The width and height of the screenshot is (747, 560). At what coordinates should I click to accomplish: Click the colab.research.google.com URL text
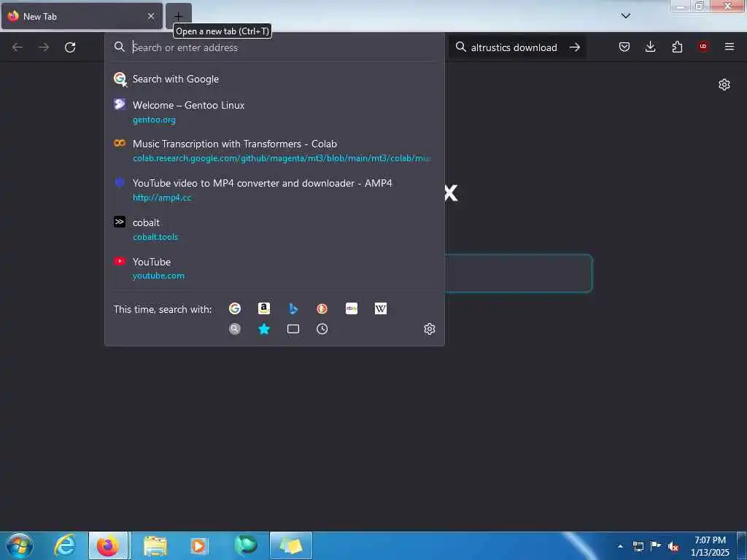(x=282, y=158)
